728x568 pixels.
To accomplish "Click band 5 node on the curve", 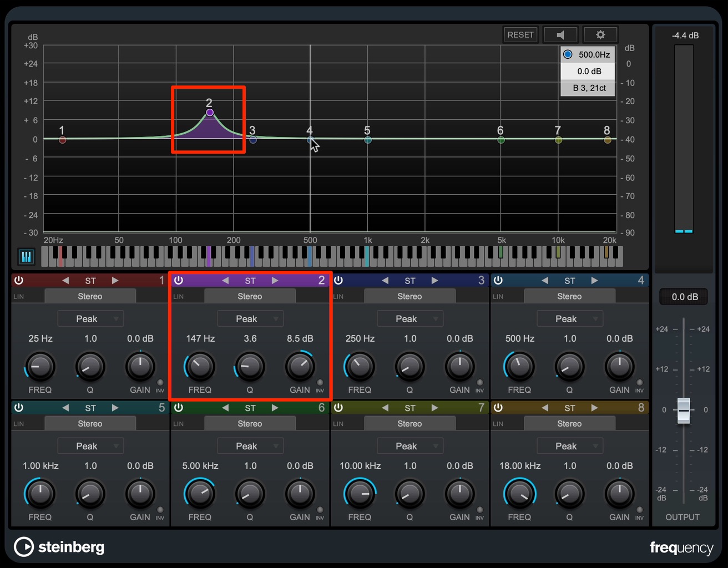I will click(x=367, y=140).
